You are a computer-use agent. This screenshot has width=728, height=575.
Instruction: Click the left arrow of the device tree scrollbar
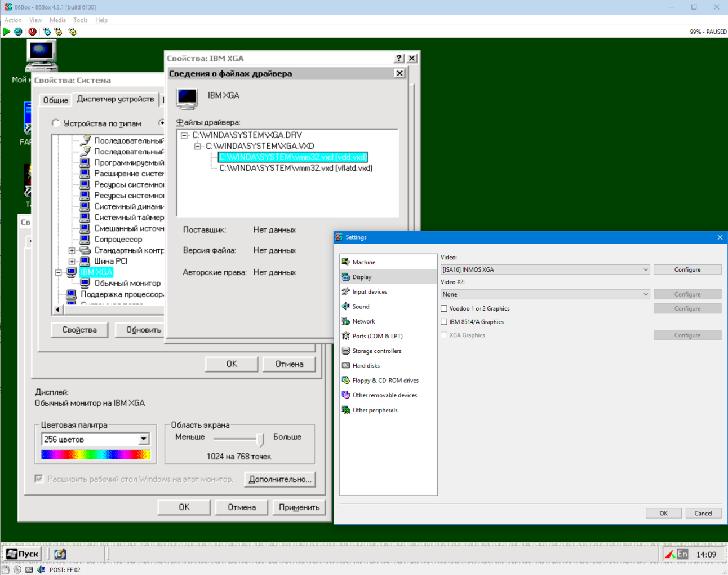[x=57, y=309]
